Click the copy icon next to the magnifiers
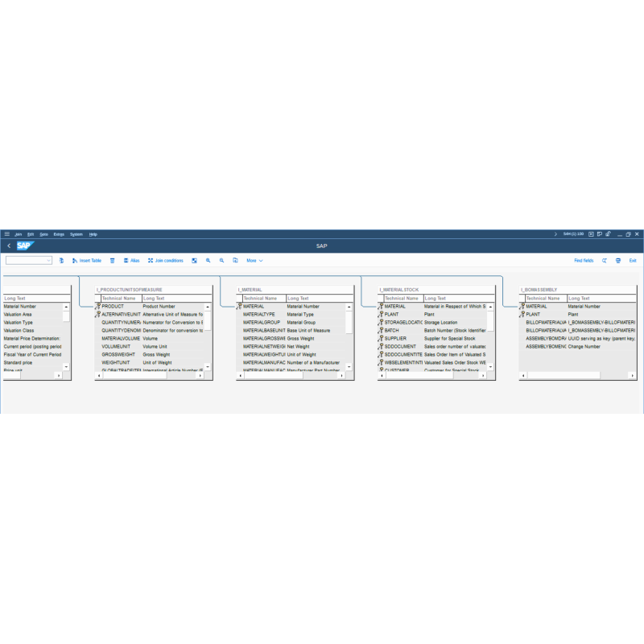Viewport: 644px width, 644px height. tap(234, 260)
